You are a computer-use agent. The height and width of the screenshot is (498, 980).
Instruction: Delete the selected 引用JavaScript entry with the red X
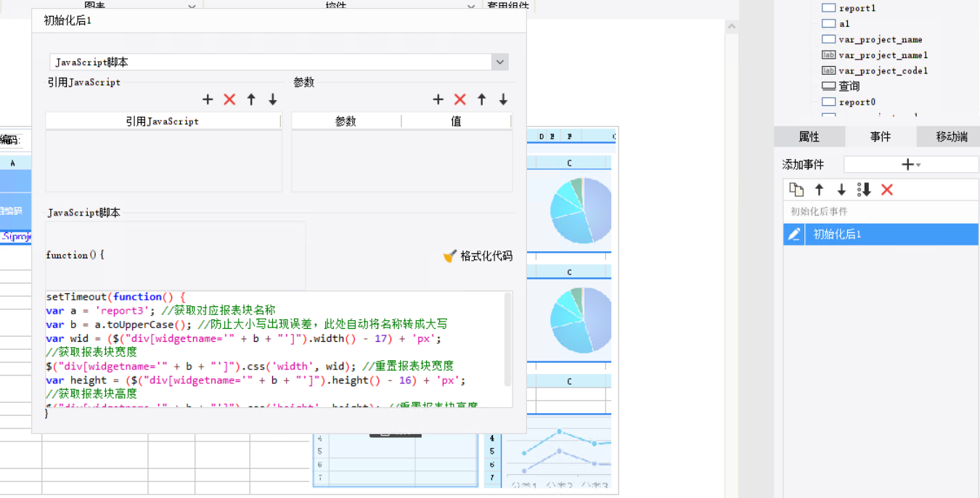point(229,99)
